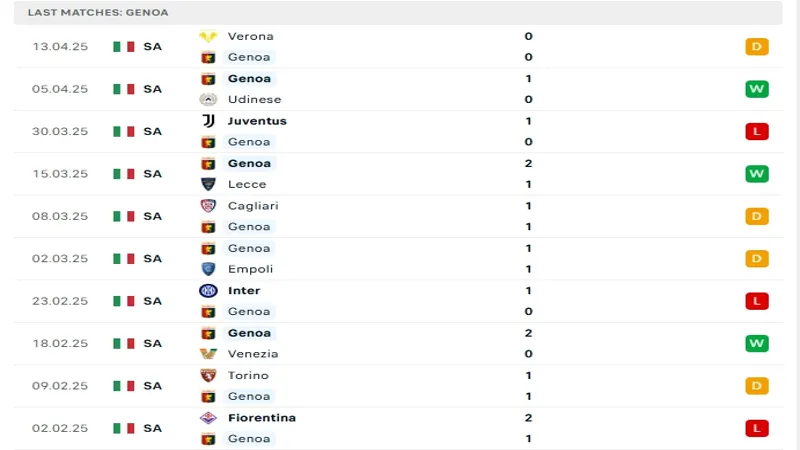800x450 pixels.
Task: Click the Verona club crest icon
Action: [x=208, y=36]
